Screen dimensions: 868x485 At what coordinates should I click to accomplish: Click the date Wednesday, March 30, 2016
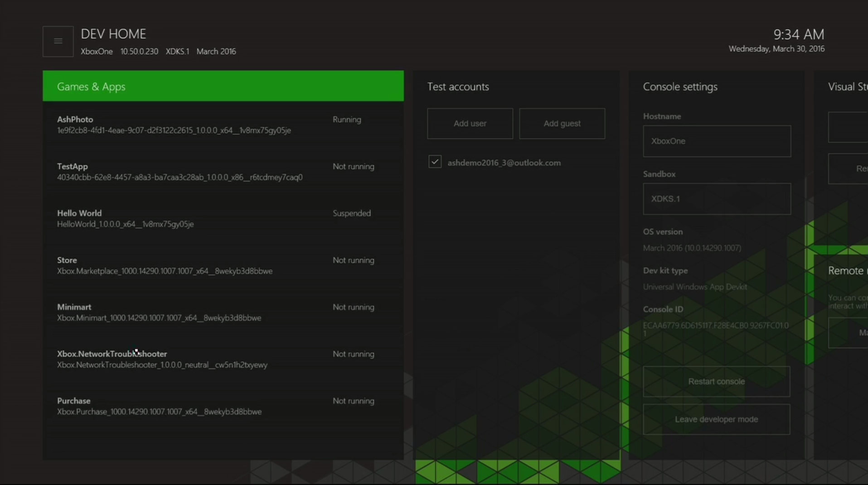coord(776,49)
